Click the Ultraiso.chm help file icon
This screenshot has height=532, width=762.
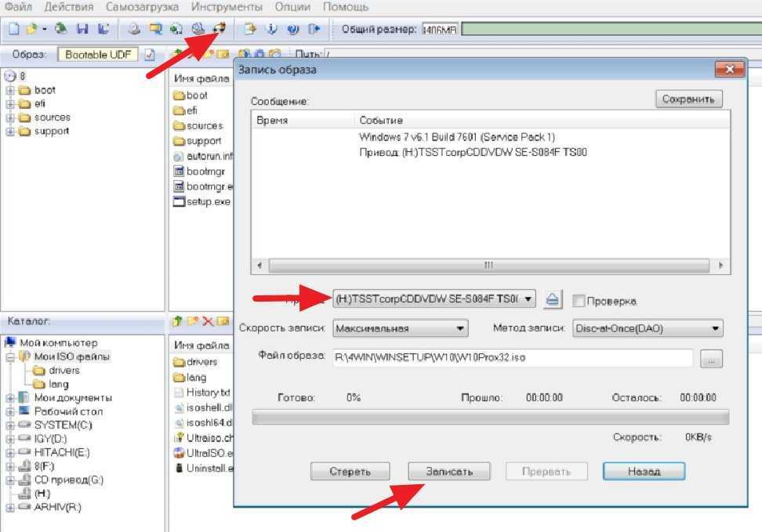pyautogui.click(x=179, y=438)
